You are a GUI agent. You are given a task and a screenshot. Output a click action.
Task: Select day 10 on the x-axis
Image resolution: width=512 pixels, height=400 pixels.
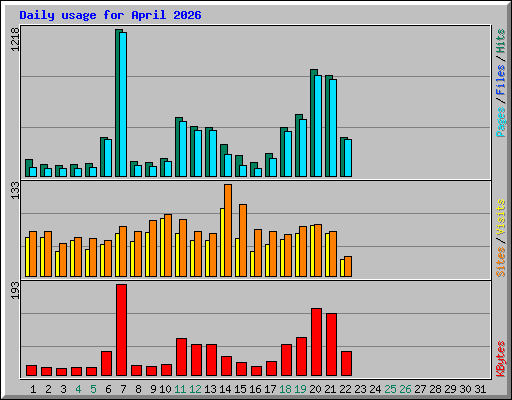[165, 389]
